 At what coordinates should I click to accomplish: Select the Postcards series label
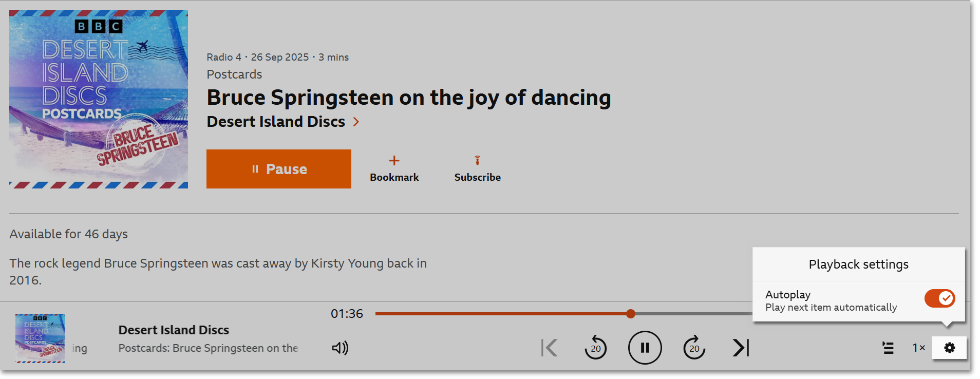pyautogui.click(x=234, y=74)
